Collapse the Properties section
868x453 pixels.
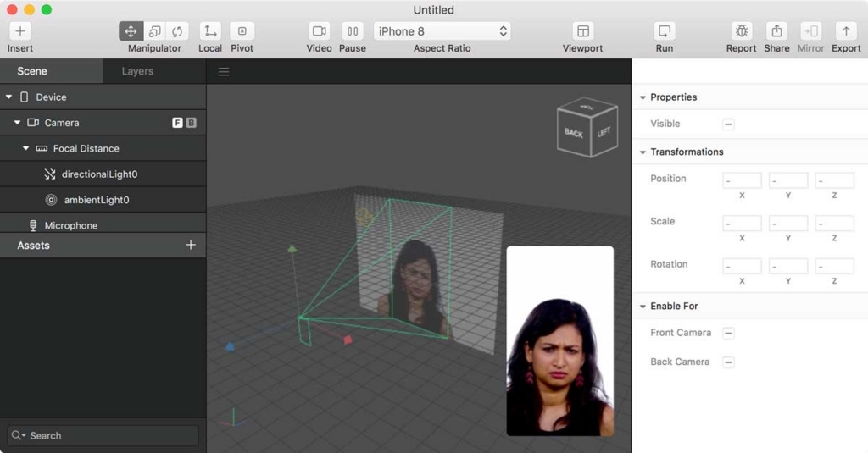(643, 97)
